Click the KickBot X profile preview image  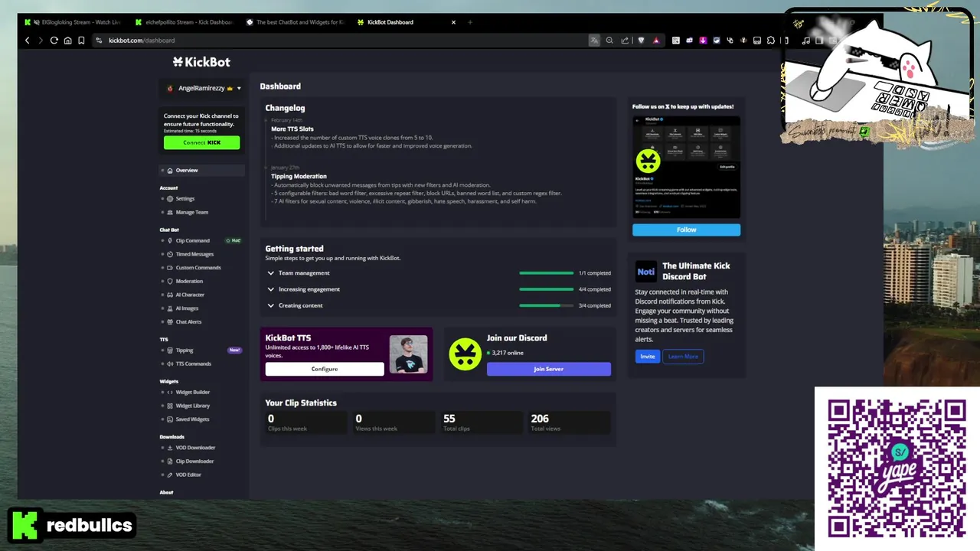click(686, 167)
